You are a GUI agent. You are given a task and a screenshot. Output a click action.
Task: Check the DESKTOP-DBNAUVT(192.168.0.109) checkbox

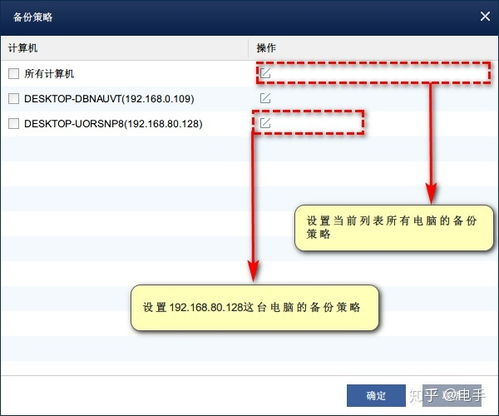click(13, 99)
